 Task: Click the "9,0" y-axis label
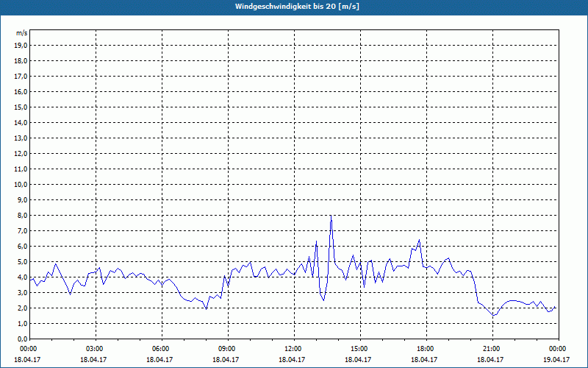(24, 199)
